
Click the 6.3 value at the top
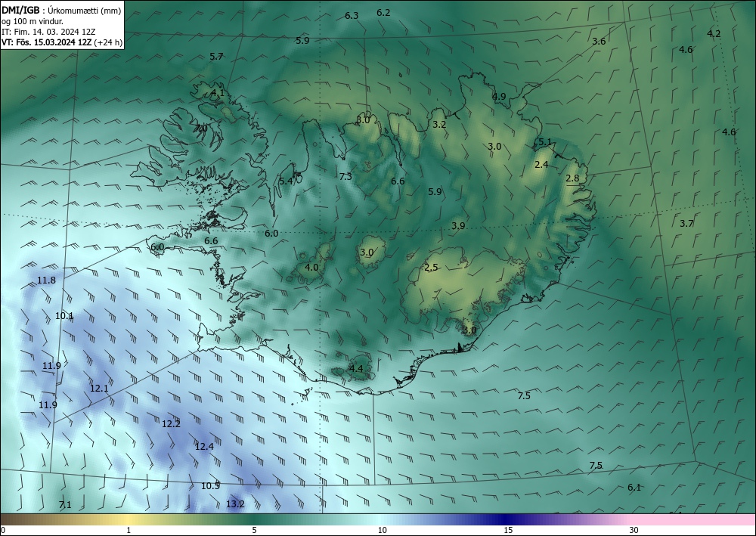tap(352, 15)
